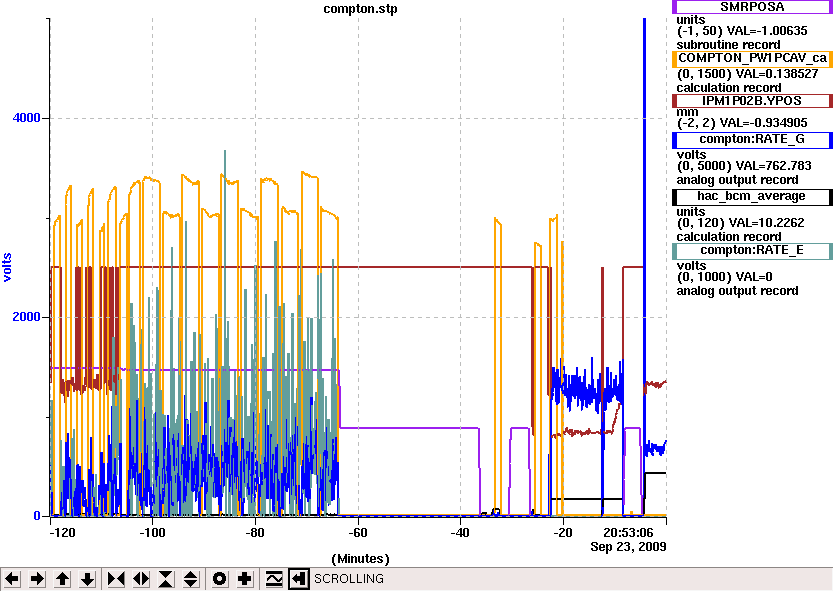Viewport: 833px width, 591px height.
Task: Click the pan left arrow button
Action: [x=12, y=579]
